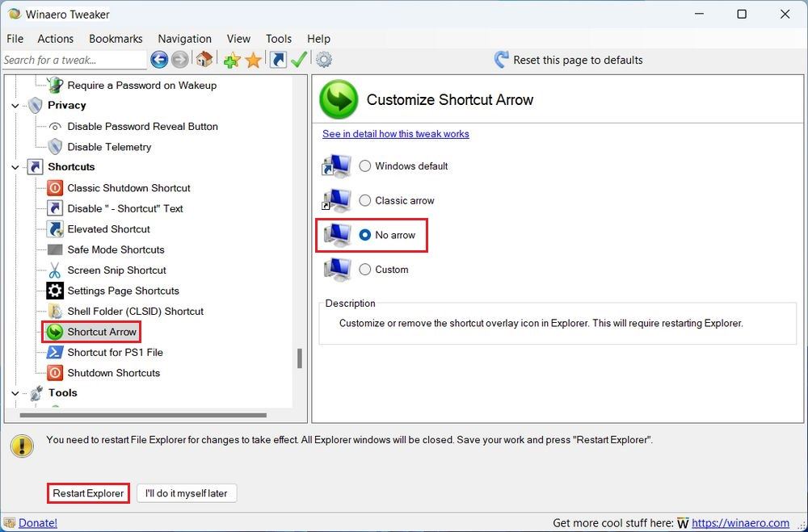The image size is (808, 532).
Task: Click the Custom computer preview icon
Action: [x=337, y=270]
